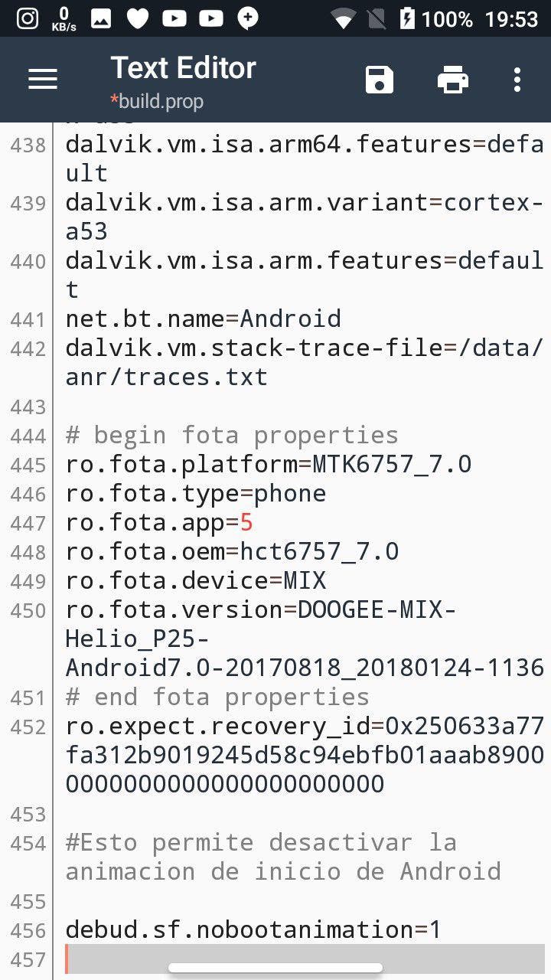Tap the gallery image notification icon
The height and width of the screenshot is (980, 551).
(101, 18)
